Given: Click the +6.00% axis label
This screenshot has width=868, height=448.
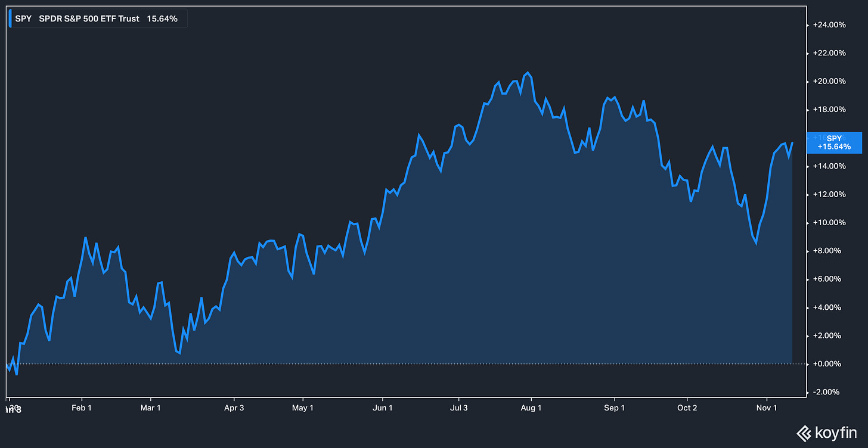Looking at the screenshot, I should (827, 279).
